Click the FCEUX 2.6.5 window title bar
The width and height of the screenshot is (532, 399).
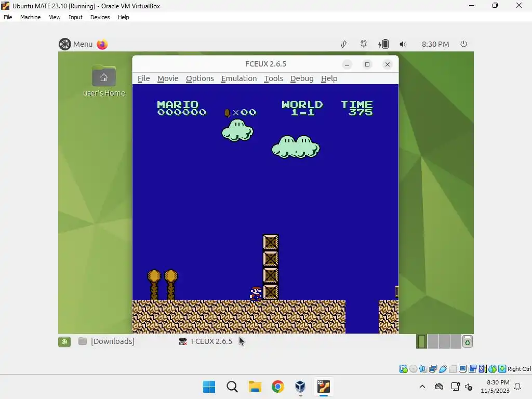[x=265, y=64]
